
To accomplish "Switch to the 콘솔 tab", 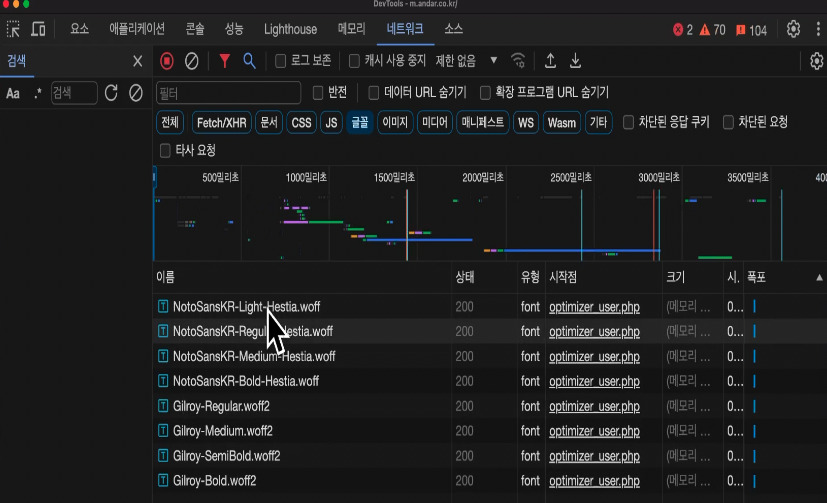I will (195, 29).
